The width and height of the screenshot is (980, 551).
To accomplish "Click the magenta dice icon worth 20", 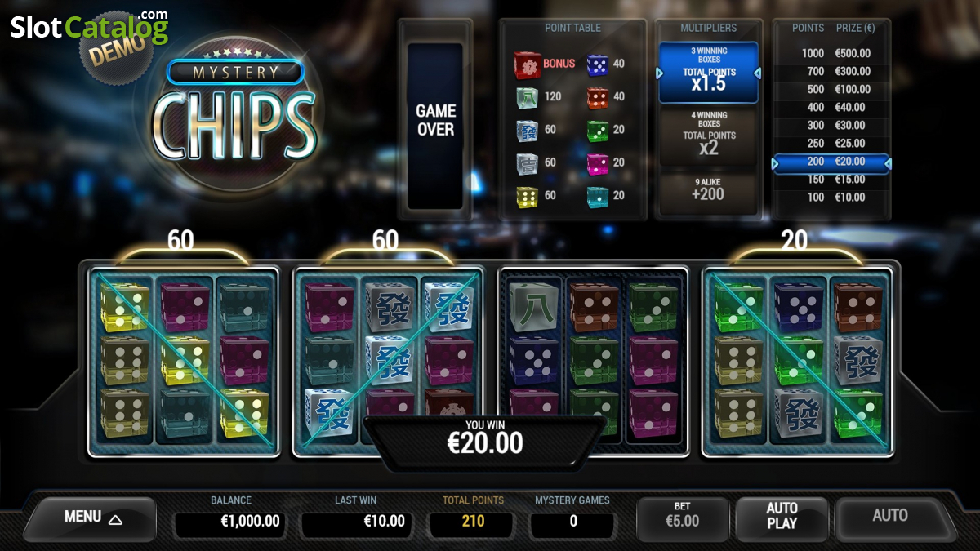I will click(x=598, y=163).
